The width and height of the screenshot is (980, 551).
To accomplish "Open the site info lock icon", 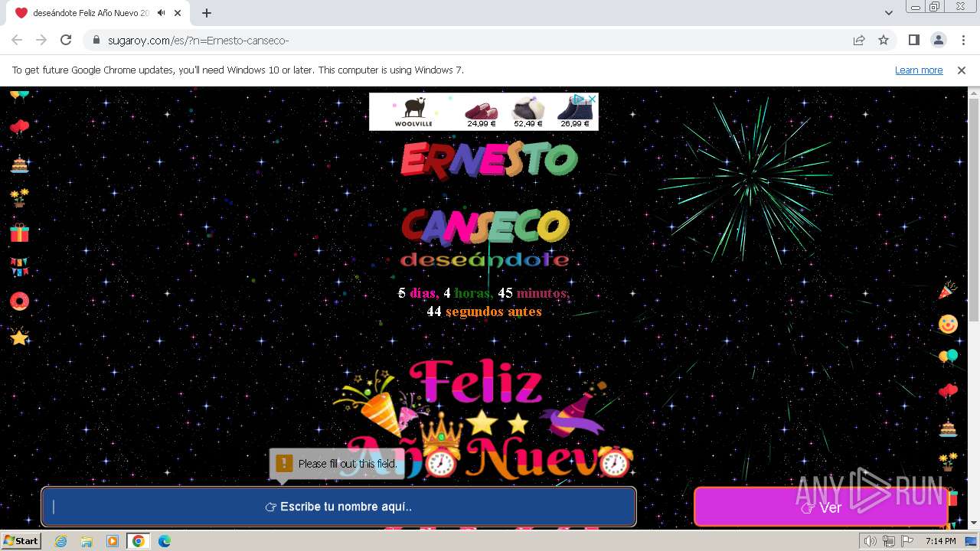I will pyautogui.click(x=96, y=40).
